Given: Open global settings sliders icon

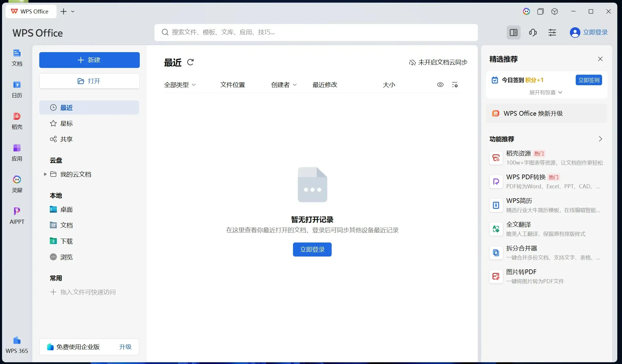Looking at the screenshot, I should 552,33.
